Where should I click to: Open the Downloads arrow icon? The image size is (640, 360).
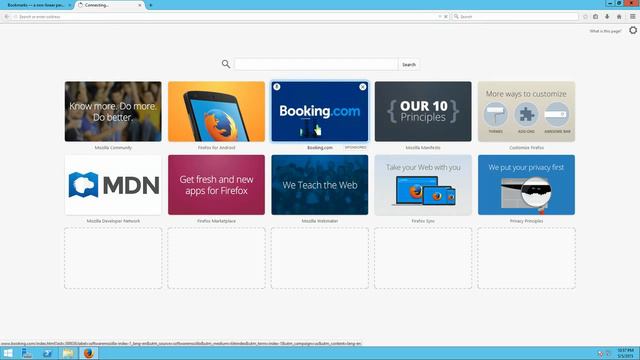point(607,17)
